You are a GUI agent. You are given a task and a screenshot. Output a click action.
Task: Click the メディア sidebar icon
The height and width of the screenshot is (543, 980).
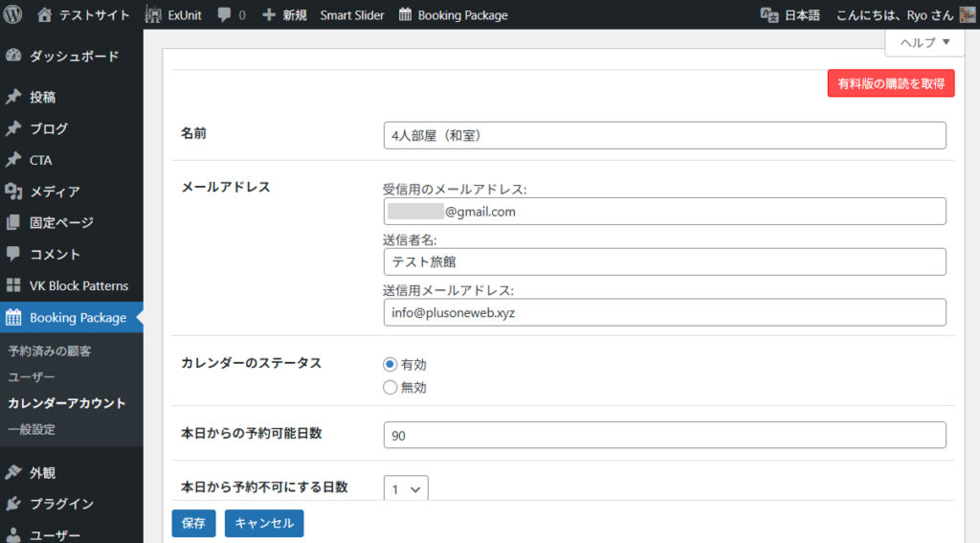click(13, 192)
